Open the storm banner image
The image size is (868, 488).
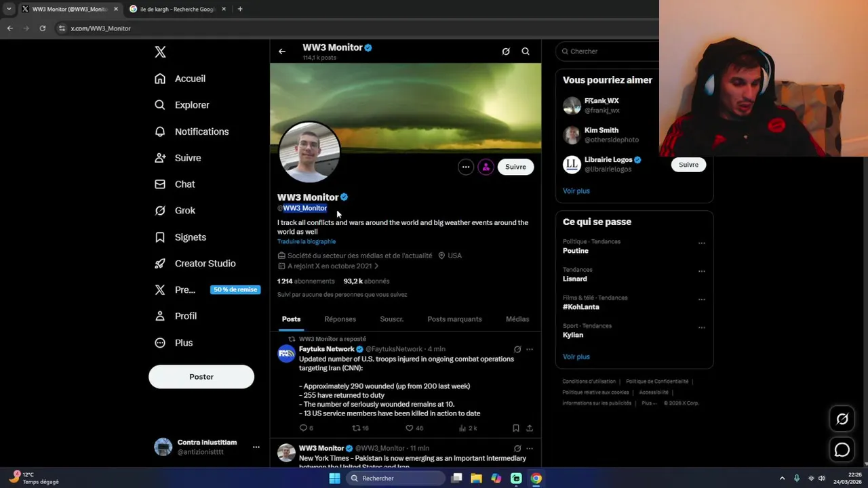tap(406, 107)
